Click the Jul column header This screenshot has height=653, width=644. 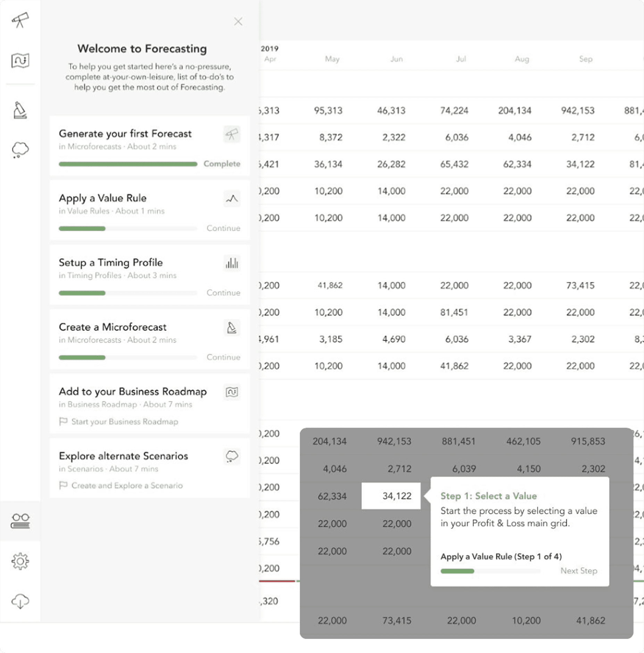[x=461, y=59]
